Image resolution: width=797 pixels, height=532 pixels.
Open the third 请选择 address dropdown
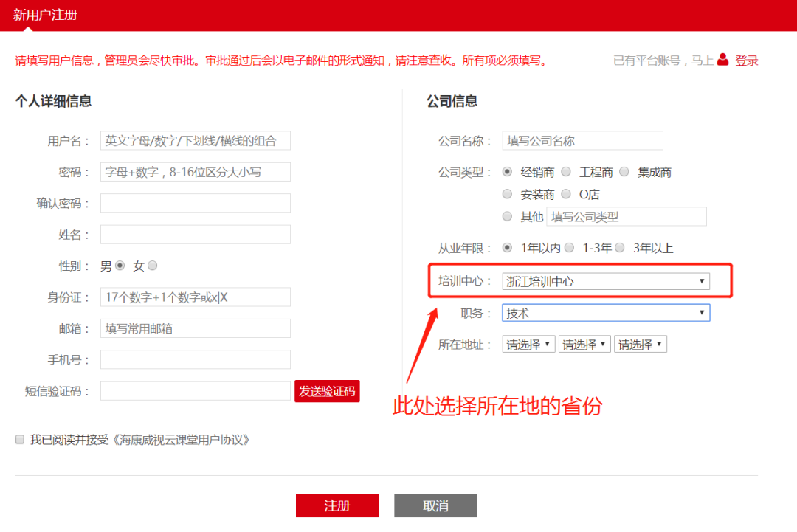pyautogui.click(x=640, y=345)
